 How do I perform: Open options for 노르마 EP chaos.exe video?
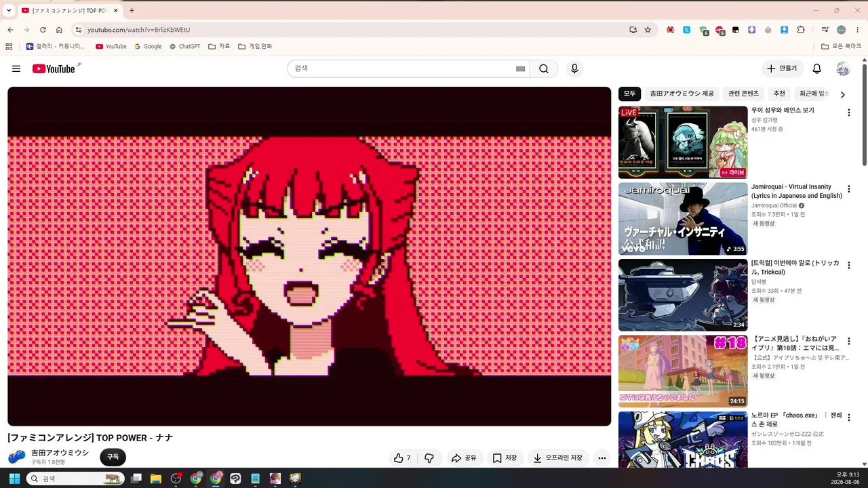tap(848, 418)
